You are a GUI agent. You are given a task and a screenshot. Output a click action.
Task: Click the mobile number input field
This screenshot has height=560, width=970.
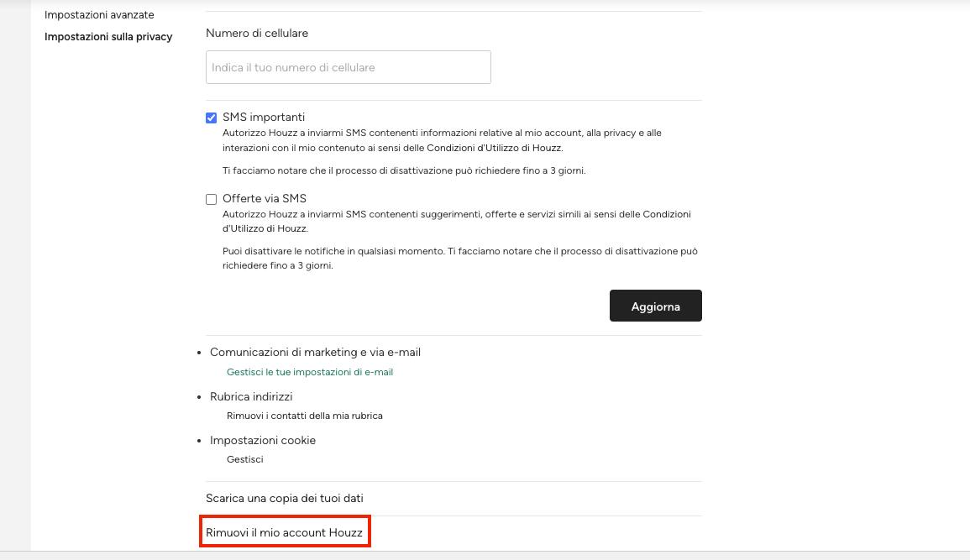(349, 67)
